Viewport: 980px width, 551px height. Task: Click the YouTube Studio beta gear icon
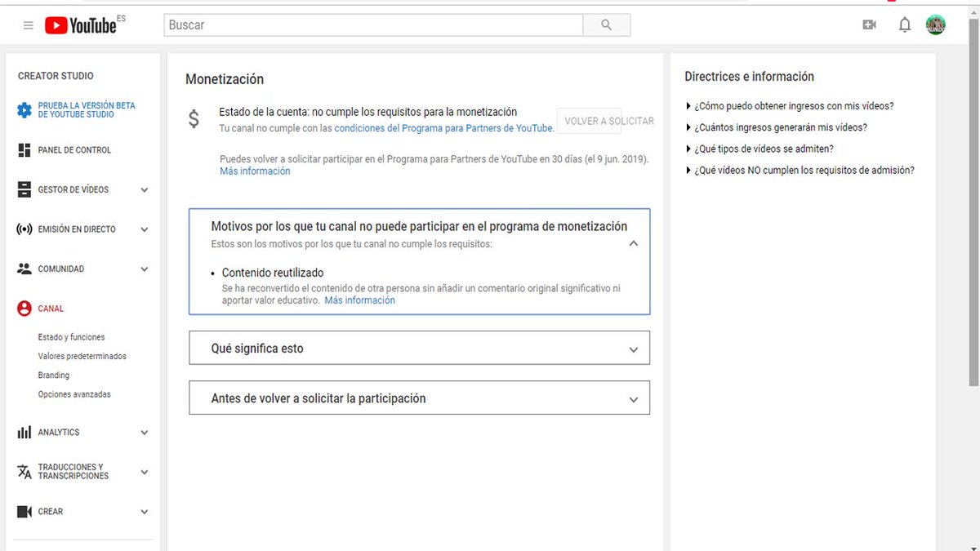[x=24, y=110]
